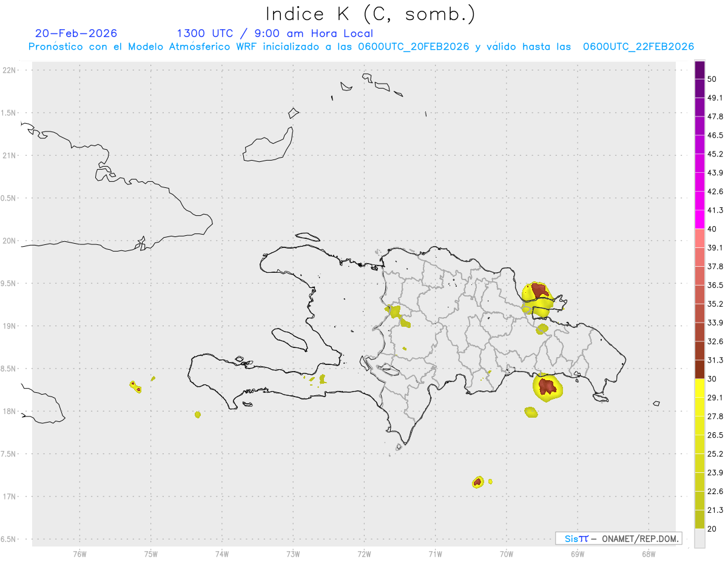
Task: Pick the dark purple swatch between 49.1 and 50
Action: [x=699, y=89]
